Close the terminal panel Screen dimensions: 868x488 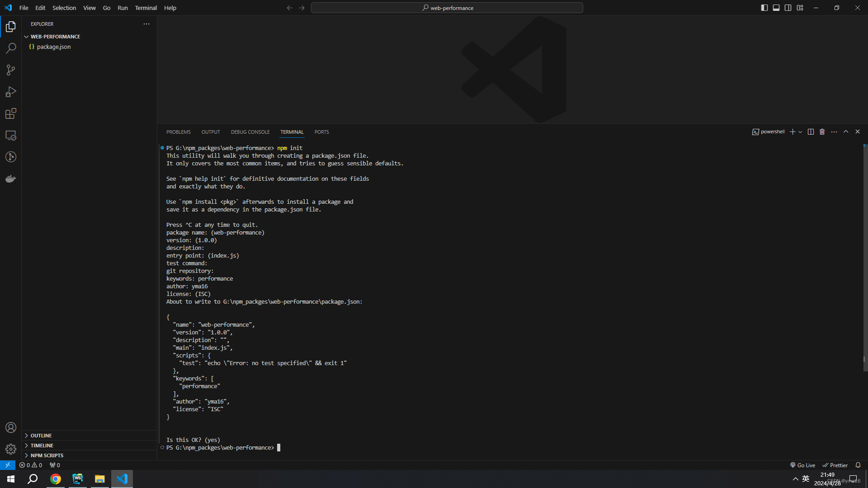coord(858,132)
